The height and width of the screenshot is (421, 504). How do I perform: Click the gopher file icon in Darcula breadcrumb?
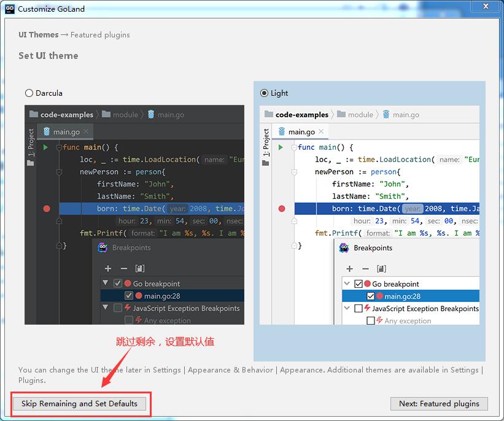pyautogui.click(x=151, y=114)
